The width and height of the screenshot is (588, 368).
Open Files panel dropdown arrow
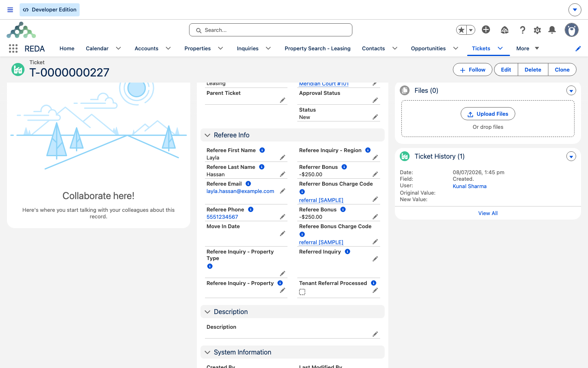tap(571, 91)
